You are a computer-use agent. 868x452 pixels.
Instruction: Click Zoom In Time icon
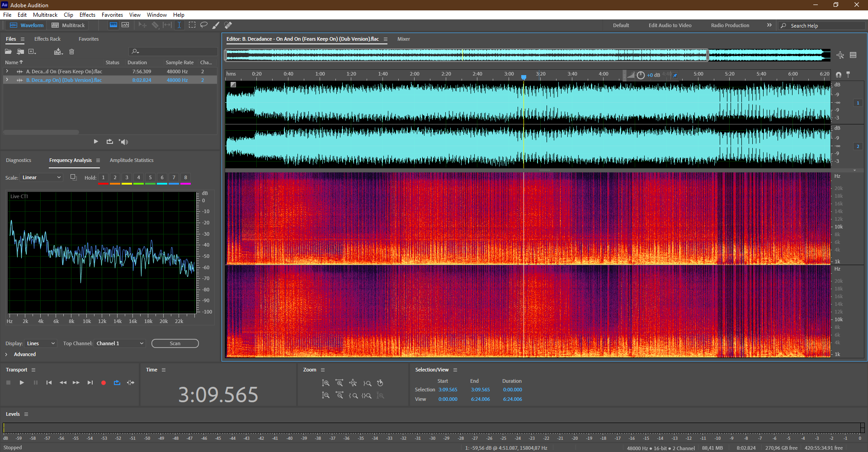[340, 383]
